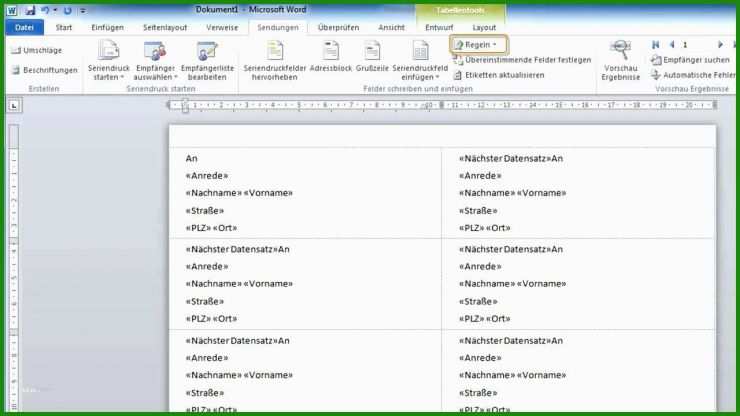740x416 pixels.
Task: Click the record number field
Action: (x=696, y=45)
